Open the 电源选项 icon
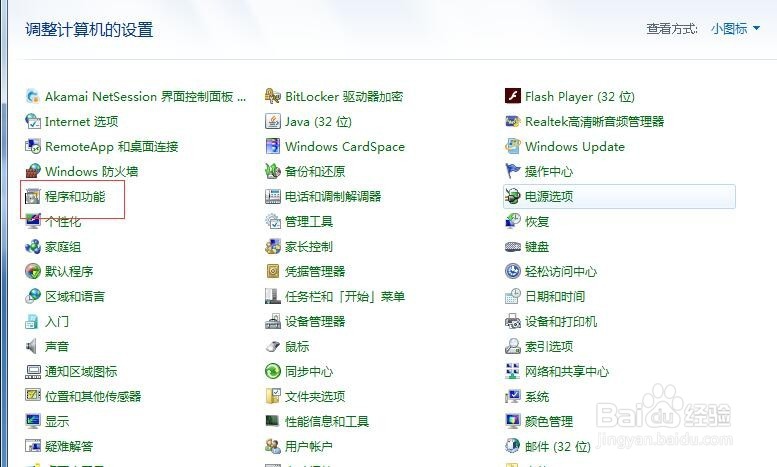The width and height of the screenshot is (777, 467). [x=512, y=196]
